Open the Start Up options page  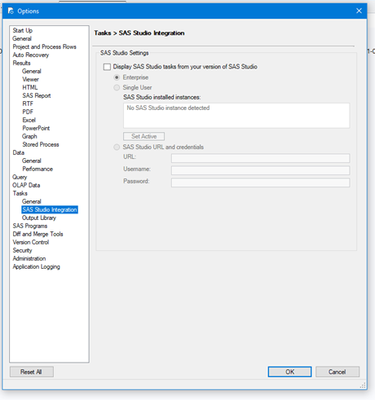[x=23, y=30]
